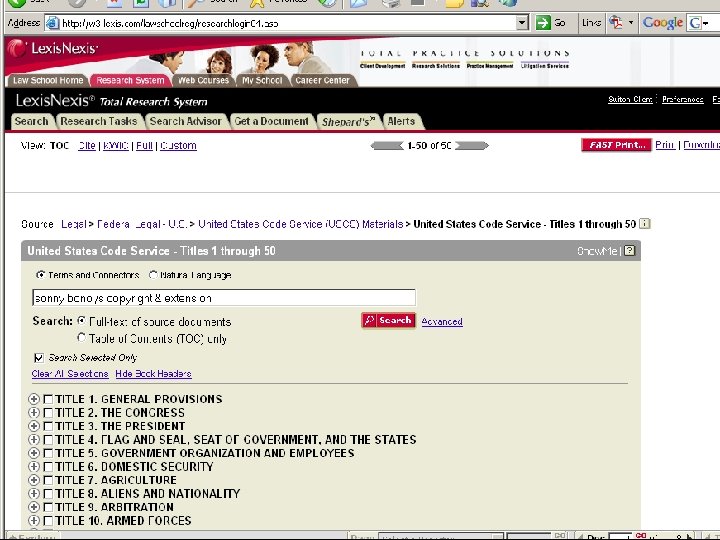
Task: Select Natural Language radio button
Action: point(153,275)
